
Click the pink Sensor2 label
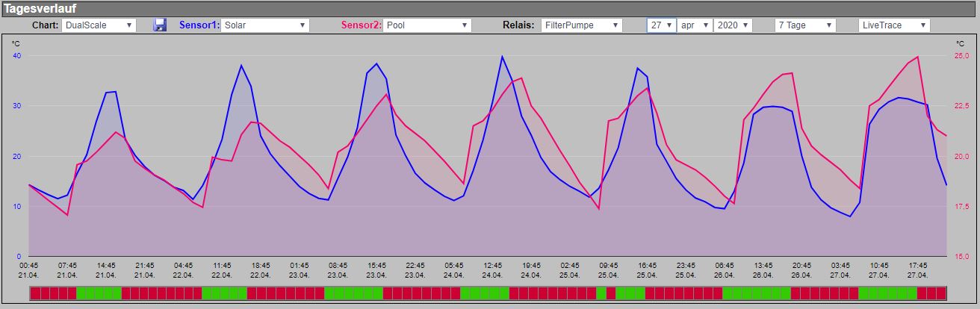[x=362, y=25]
